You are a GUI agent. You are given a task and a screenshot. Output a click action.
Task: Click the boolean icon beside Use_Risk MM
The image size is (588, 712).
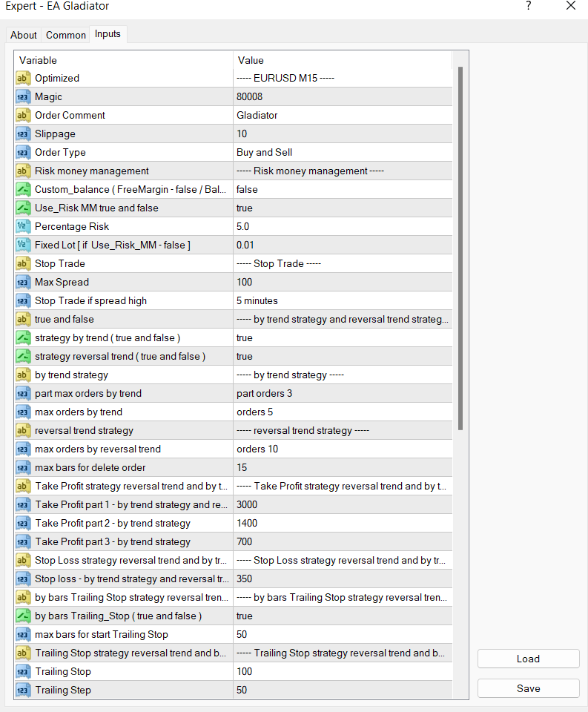(x=23, y=208)
